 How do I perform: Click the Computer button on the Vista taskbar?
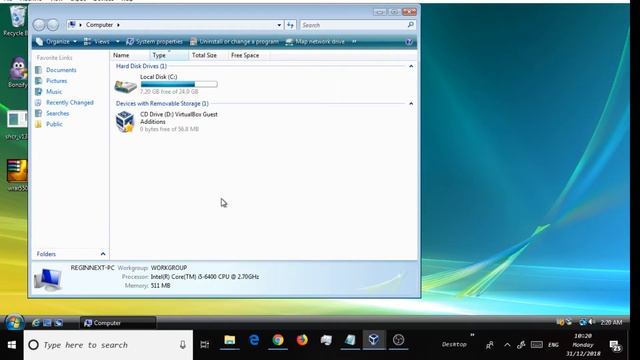pos(118,323)
